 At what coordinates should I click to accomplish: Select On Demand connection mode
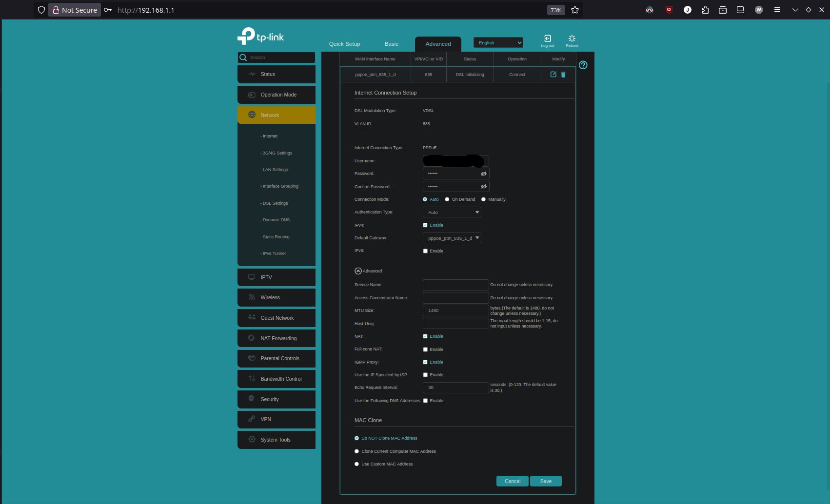pos(447,199)
